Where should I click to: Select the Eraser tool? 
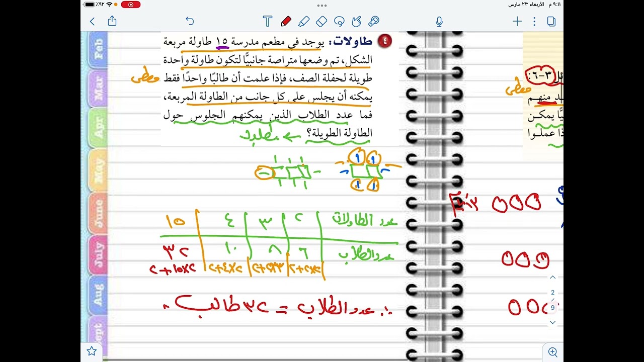321,21
